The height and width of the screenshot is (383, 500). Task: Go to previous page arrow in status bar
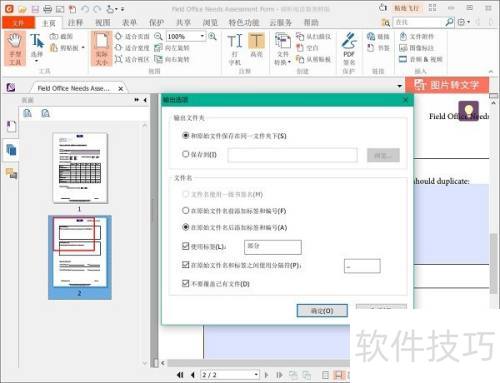tap(193, 375)
